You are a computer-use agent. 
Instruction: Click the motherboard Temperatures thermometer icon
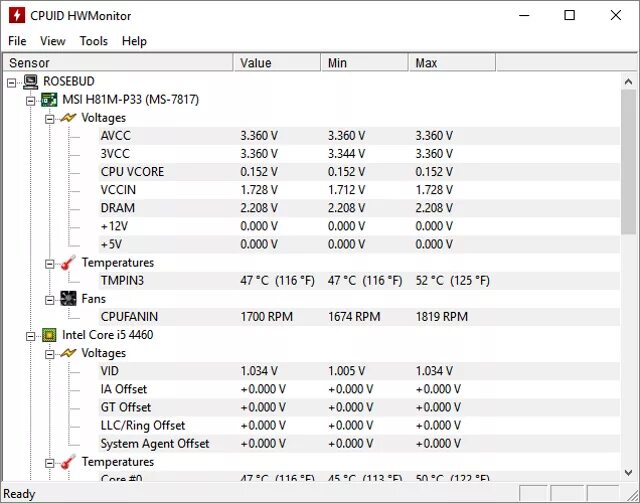pos(68,263)
